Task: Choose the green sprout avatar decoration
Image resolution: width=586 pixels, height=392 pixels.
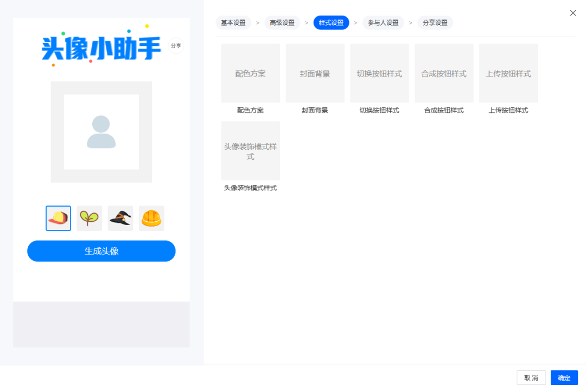Action: point(90,218)
